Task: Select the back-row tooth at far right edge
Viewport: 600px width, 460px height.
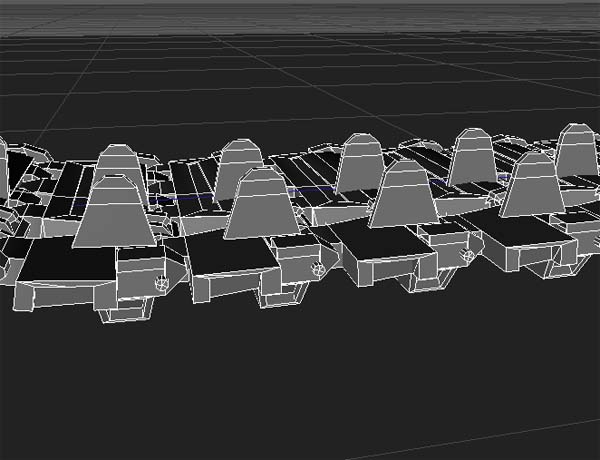Action: [578, 150]
